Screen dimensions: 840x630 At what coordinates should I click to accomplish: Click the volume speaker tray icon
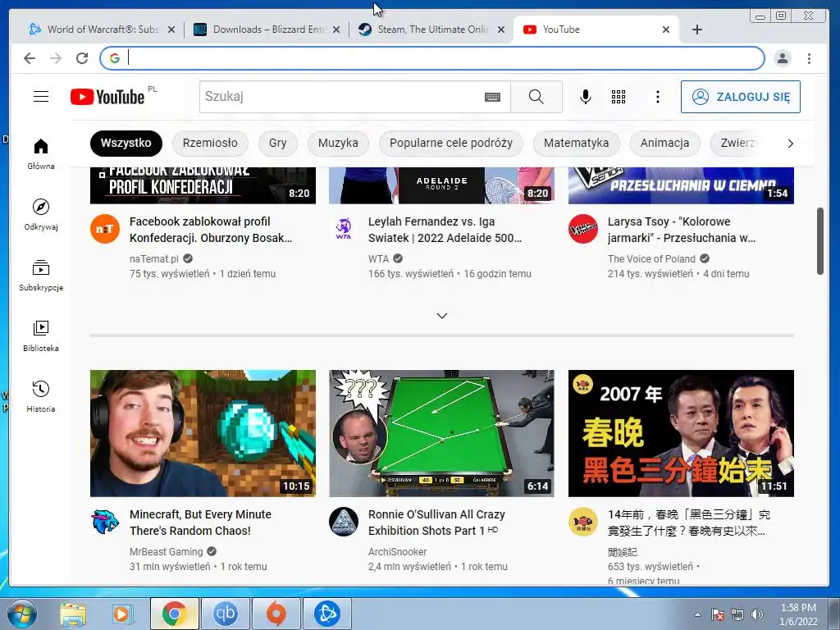click(756, 614)
